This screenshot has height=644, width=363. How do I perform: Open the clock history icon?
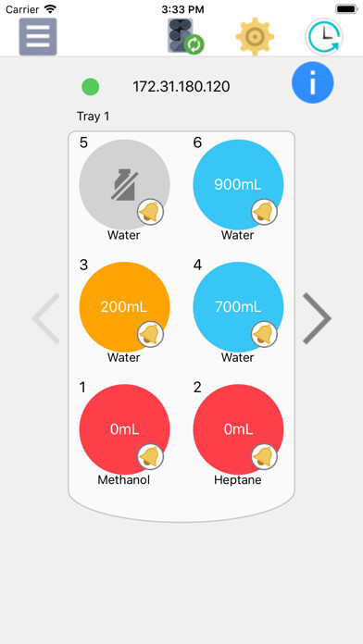[324, 37]
